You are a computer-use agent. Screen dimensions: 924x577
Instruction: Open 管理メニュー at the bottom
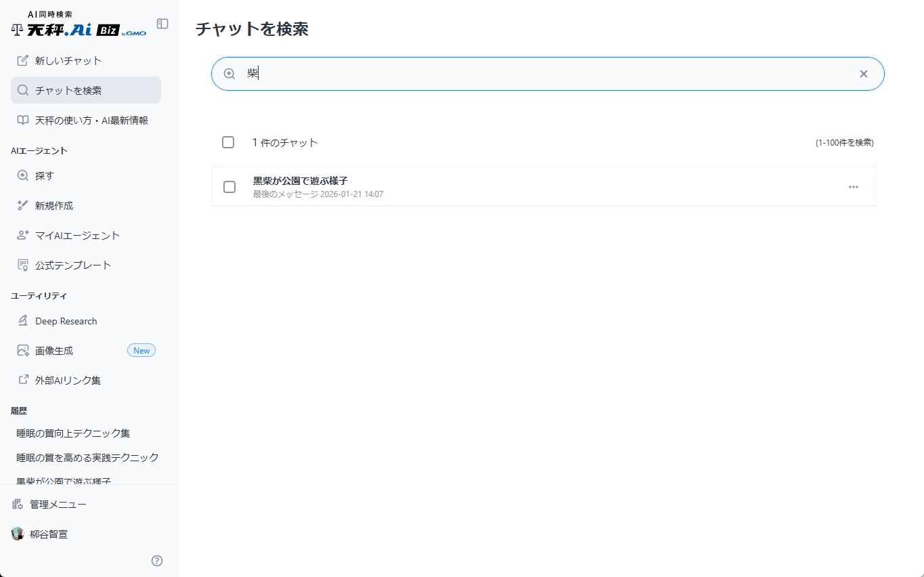(60, 504)
